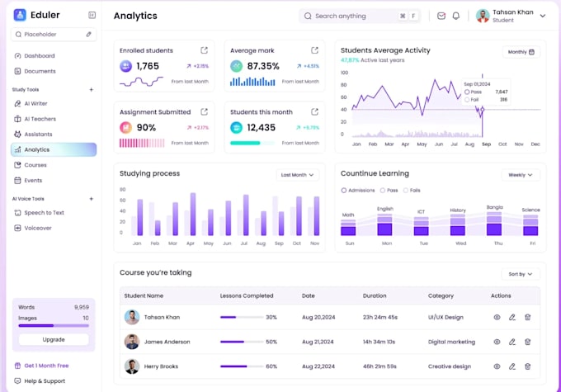This screenshot has width=561, height=392.
Task: Open Average mark card external link
Action: coord(314,50)
